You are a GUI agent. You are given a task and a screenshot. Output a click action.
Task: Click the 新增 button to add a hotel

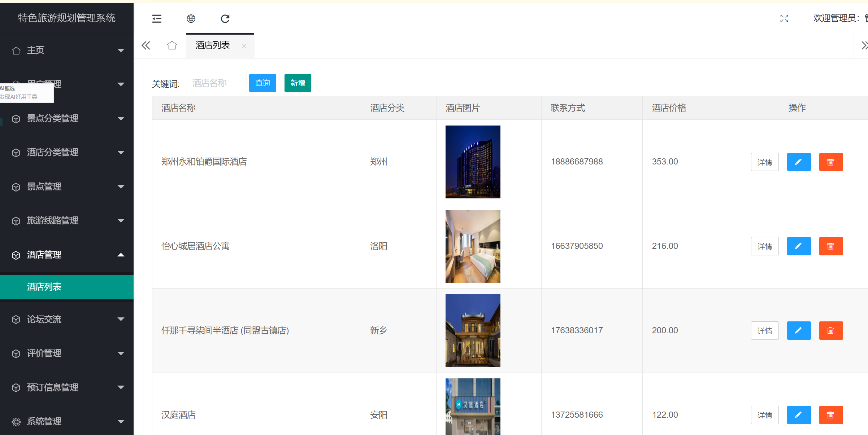[298, 83]
